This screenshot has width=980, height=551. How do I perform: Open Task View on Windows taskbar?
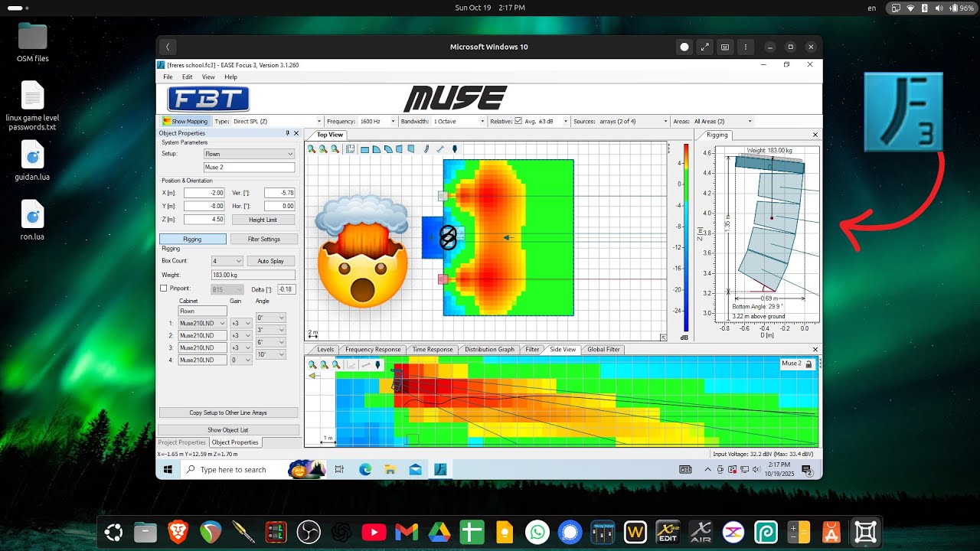point(339,469)
